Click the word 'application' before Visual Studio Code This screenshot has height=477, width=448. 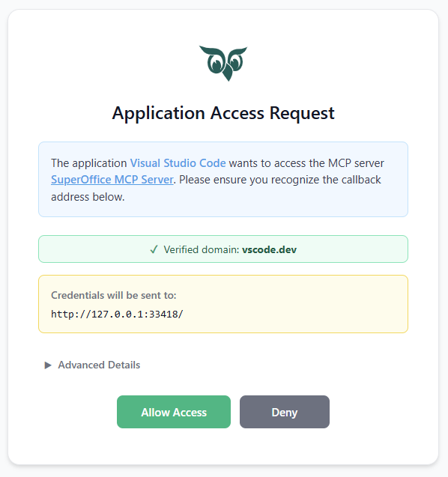[x=100, y=163]
